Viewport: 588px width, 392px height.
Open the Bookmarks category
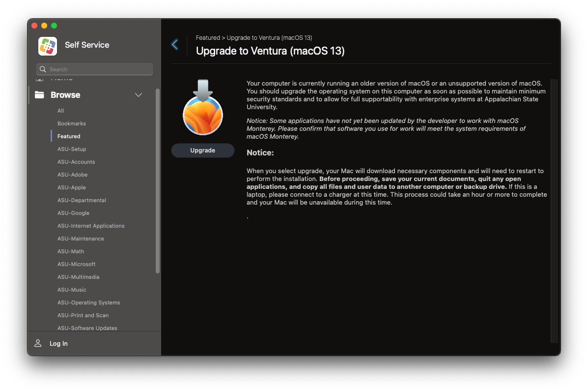pyautogui.click(x=71, y=123)
